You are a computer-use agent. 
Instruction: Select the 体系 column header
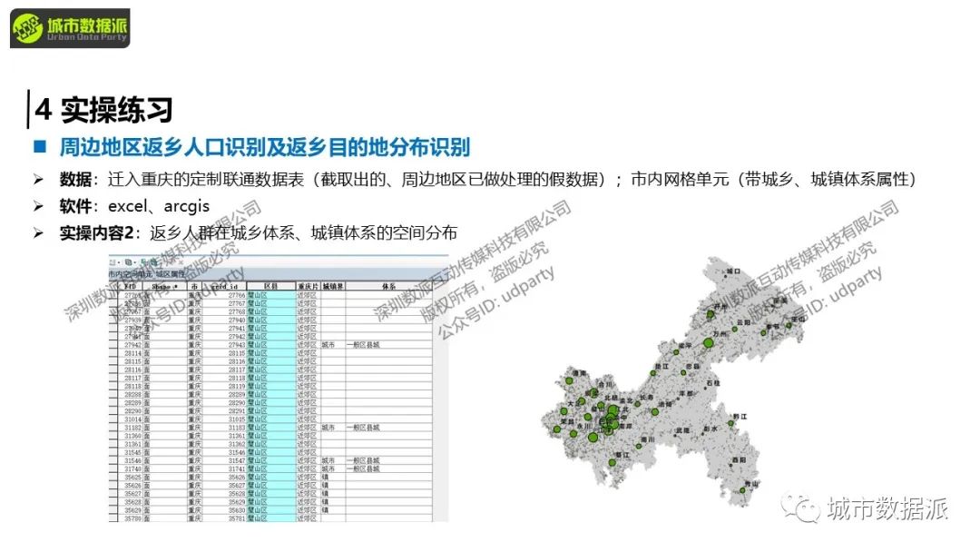tap(388, 286)
